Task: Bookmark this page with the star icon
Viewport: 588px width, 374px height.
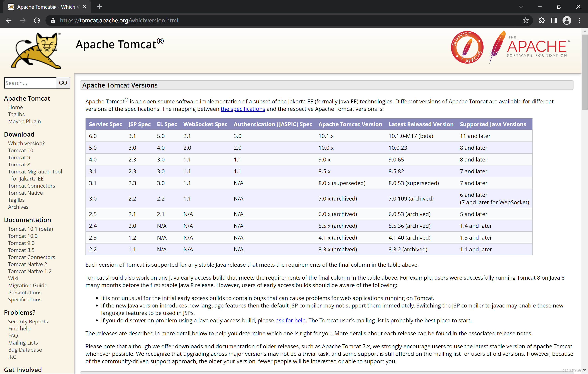Action: [x=525, y=21]
